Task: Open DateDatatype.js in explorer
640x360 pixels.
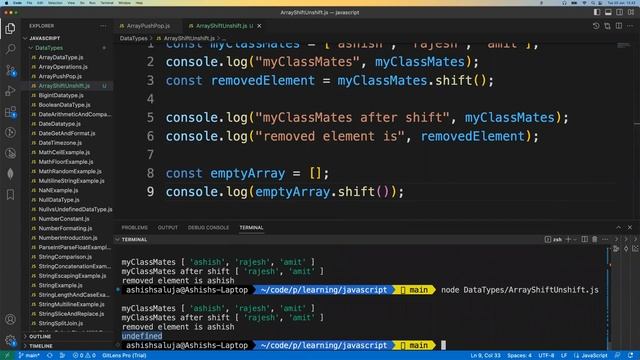Action: (x=60, y=124)
